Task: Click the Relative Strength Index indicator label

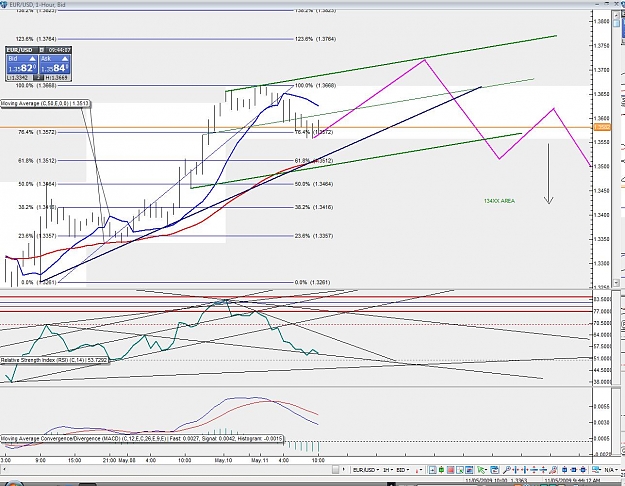Action: 54,360
